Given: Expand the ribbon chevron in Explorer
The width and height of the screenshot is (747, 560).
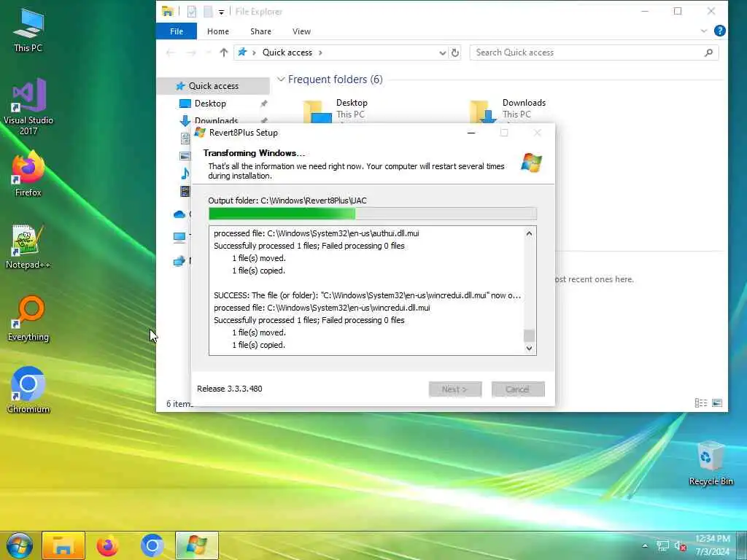Looking at the screenshot, I should click(x=704, y=31).
